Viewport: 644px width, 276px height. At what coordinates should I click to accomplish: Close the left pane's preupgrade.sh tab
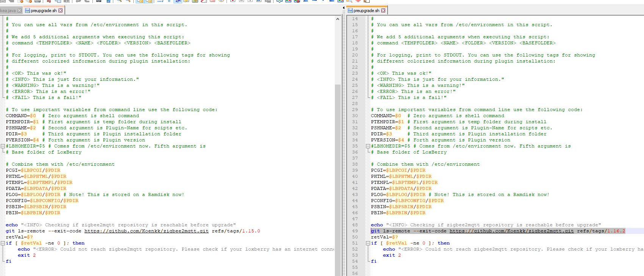click(x=61, y=11)
